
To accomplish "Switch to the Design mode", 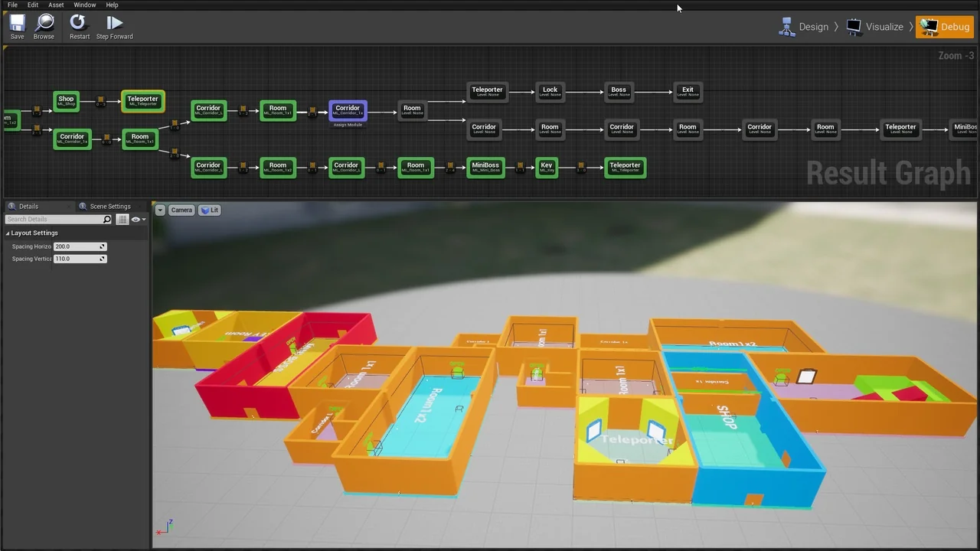I will tap(804, 27).
